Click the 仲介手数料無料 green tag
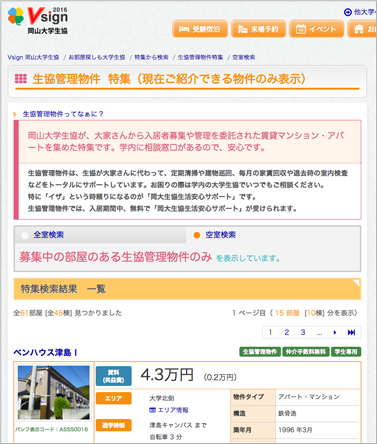Screen dimensions: 377x444 pyautogui.click(x=306, y=352)
